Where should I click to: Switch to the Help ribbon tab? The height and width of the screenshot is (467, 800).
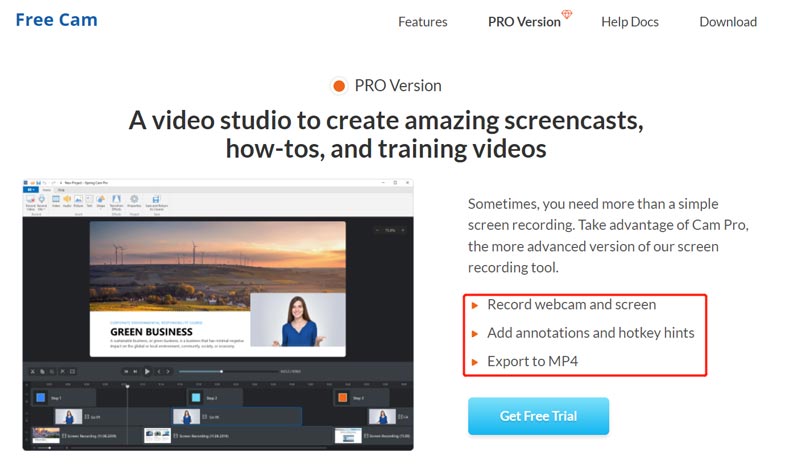[61, 190]
